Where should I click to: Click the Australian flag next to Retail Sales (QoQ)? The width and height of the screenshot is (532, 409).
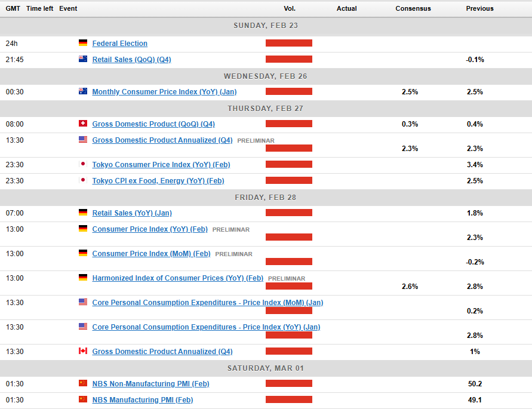coord(83,60)
